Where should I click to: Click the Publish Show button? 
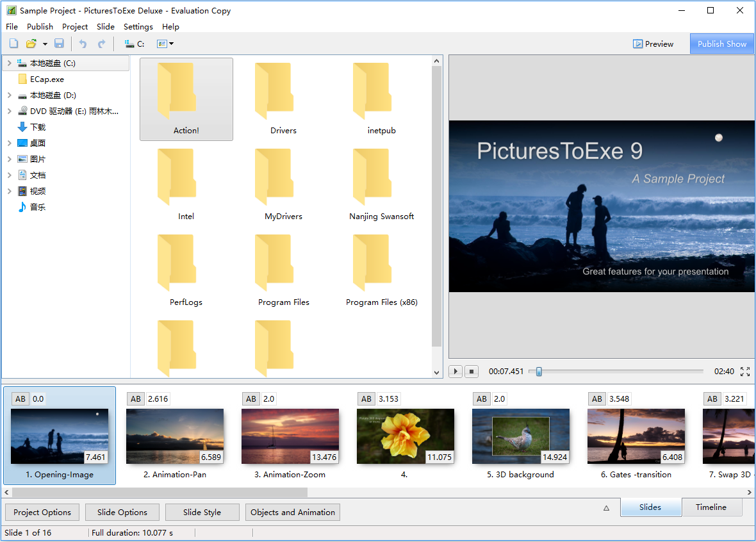[x=721, y=44]
